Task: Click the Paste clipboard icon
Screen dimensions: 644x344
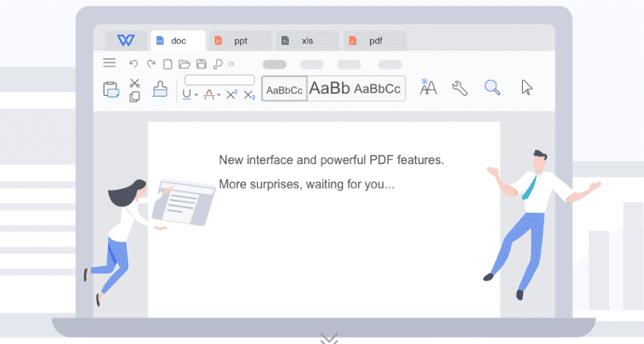Action: pos(111,90)
